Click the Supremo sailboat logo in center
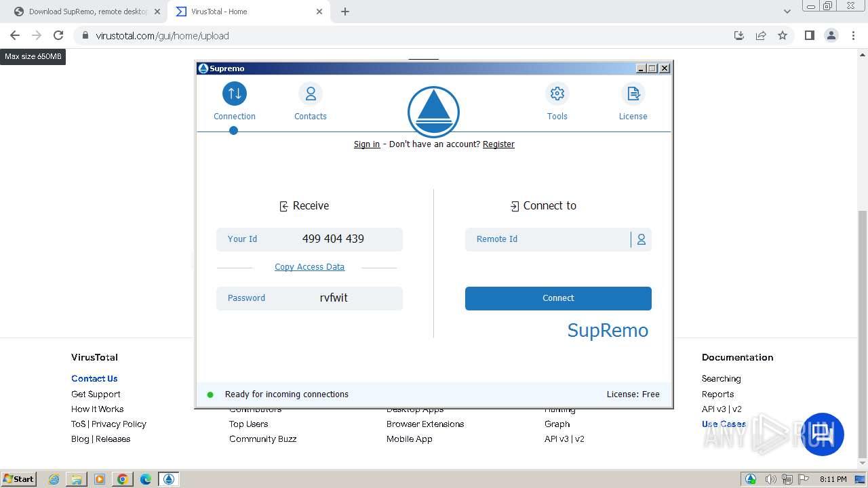Screen dimensions: 868x488 (433, 112)
